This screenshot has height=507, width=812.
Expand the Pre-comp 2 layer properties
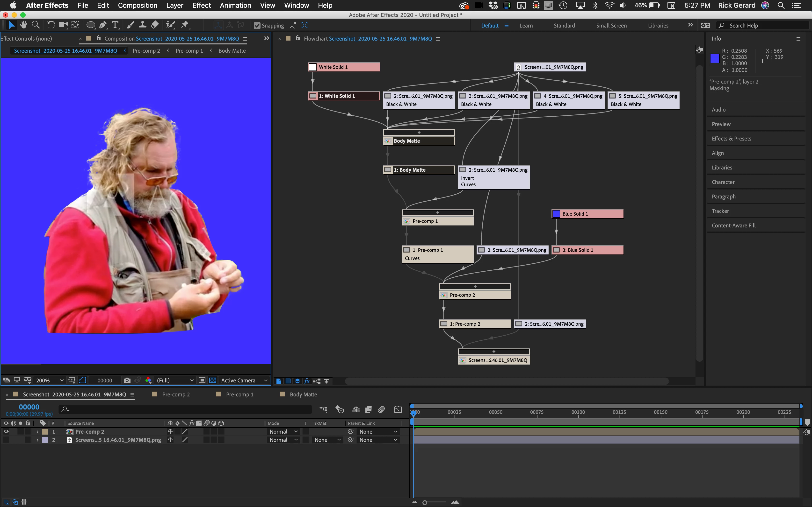tap(37, 432)
